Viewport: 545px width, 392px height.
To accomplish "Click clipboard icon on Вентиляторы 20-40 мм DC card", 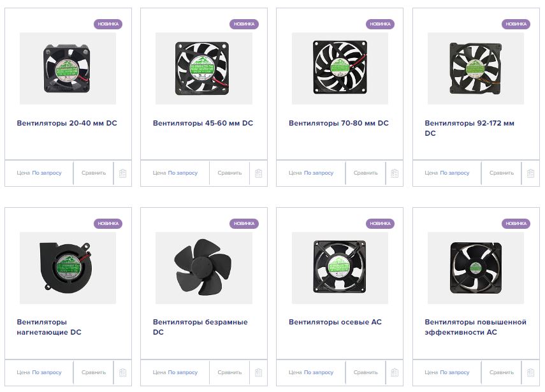I will pos(122,173).
